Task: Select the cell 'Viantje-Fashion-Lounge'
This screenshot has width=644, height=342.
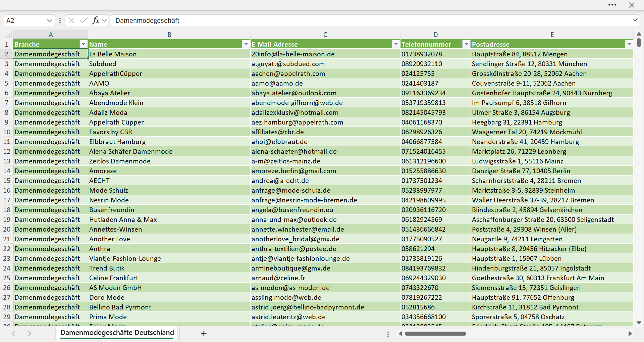Action: click(169, 258)
